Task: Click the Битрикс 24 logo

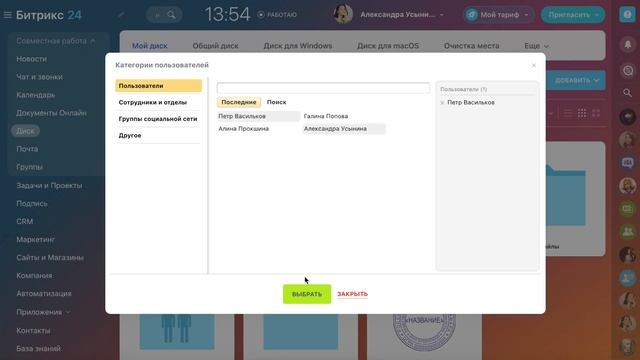Action: pos(49,15)
